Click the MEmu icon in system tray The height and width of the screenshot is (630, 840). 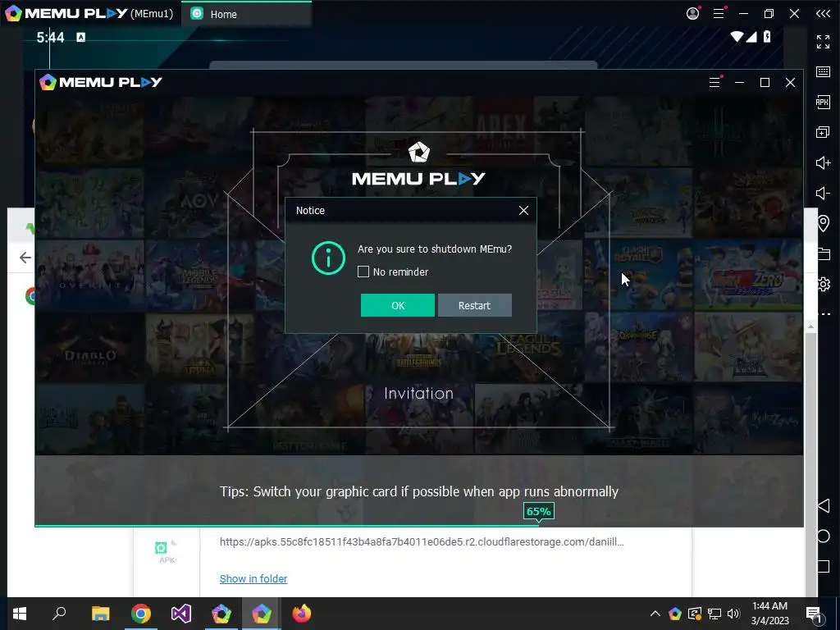675,614
